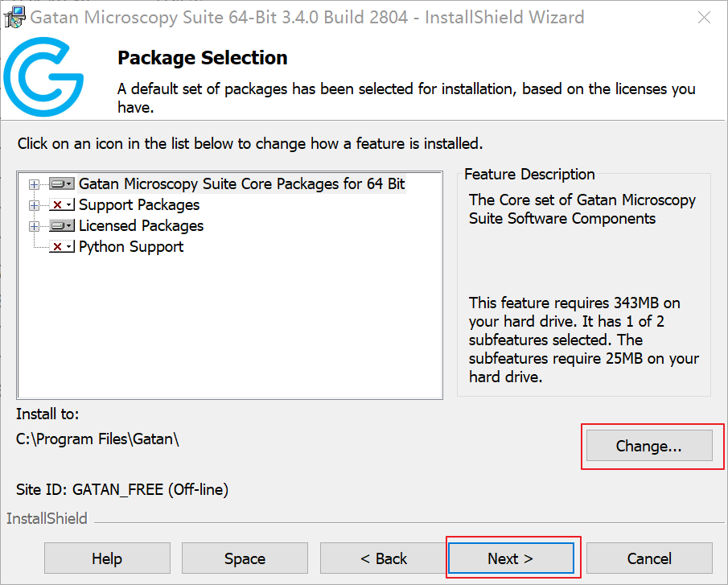Click Next to continue installation
Image resolution: width=728 pixels, height=585 pixels.
511,558
